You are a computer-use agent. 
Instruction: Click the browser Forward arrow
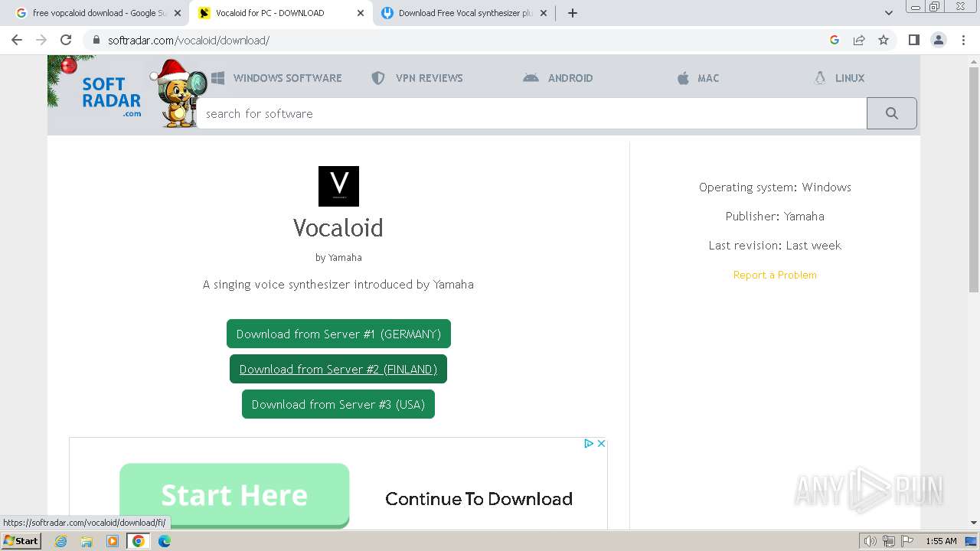point(41,40)
